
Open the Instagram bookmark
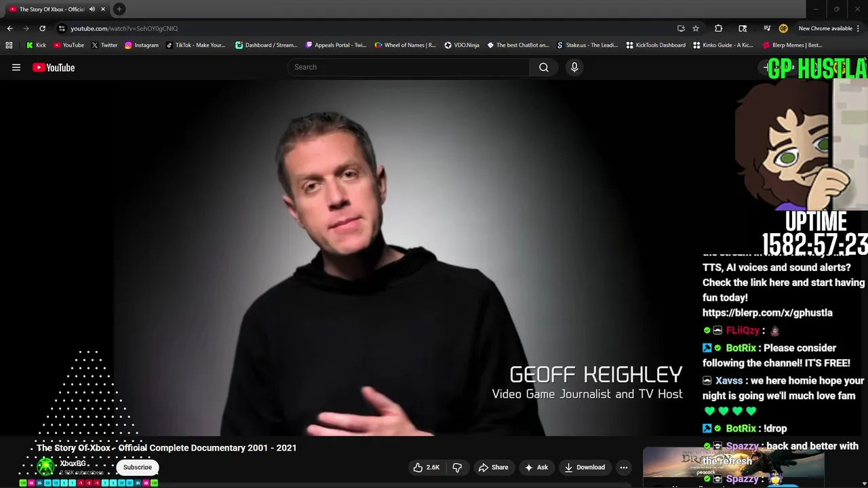point(141,45)
